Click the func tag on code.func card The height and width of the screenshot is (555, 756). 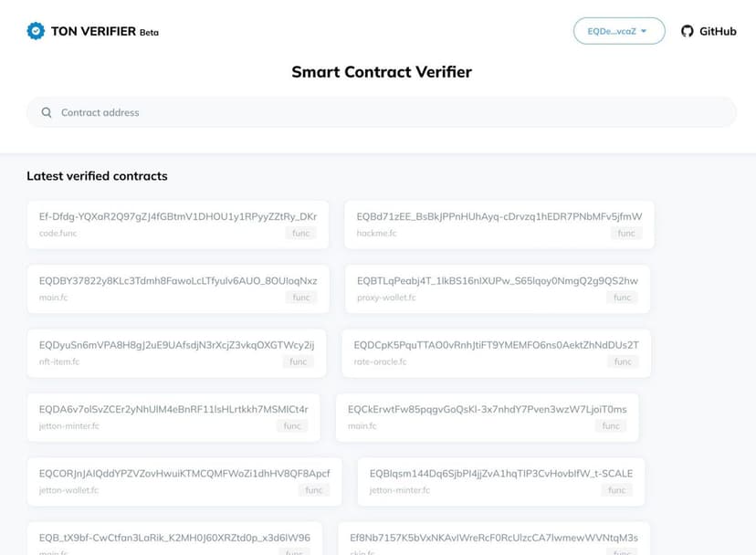[299, 233]
